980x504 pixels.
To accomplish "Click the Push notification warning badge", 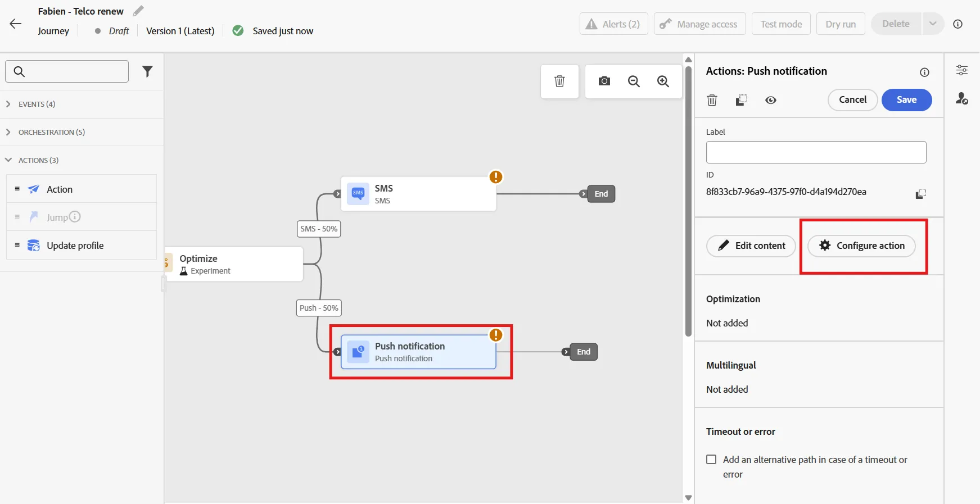I will (x=495, y=335).
